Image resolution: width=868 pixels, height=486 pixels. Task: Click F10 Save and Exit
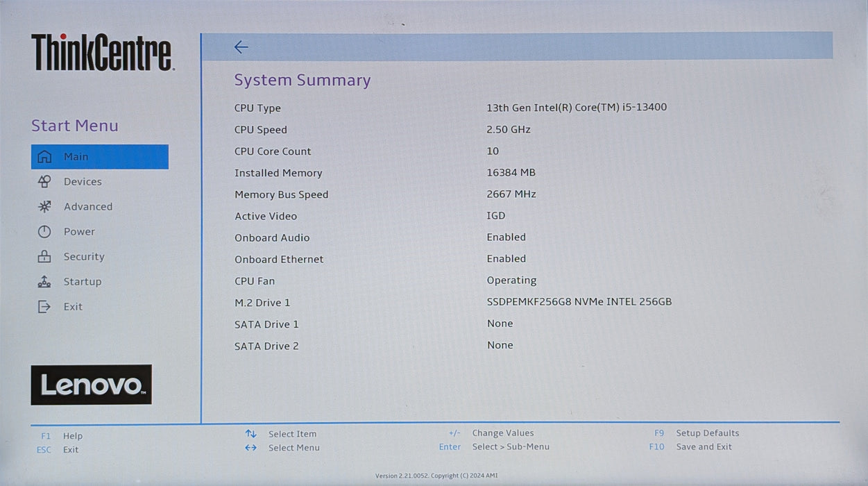[690, 447]
